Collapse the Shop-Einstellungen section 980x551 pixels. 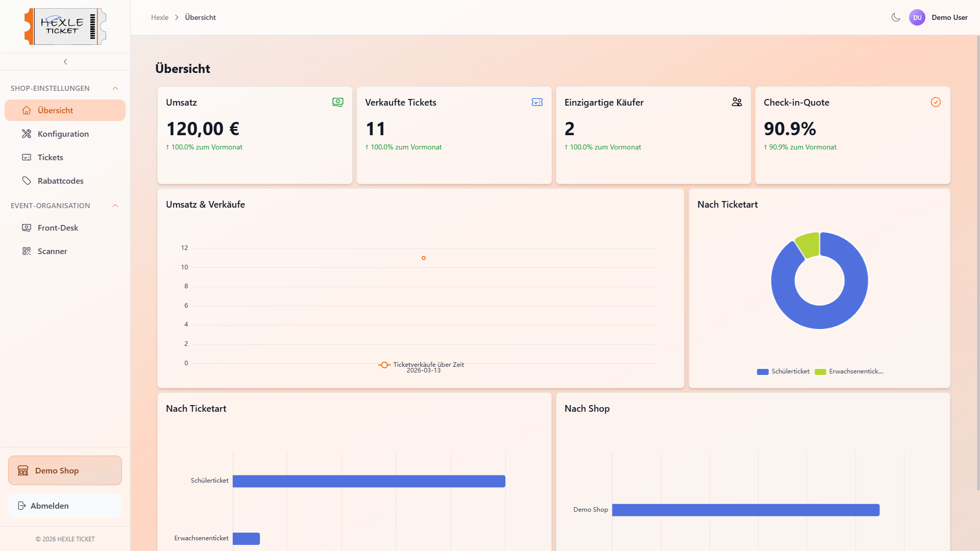[115, 88]
